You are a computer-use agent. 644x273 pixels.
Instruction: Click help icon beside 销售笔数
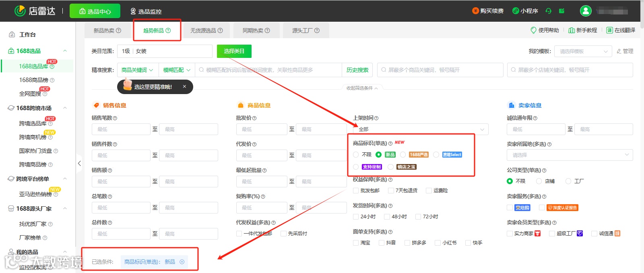(x=115, y=118)
